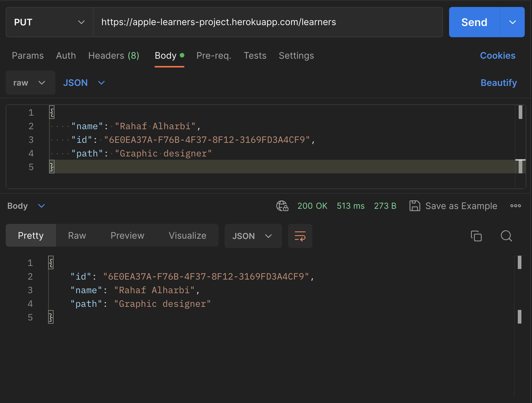Click the "Rahaf Alharbi" value in request body

coord(155,126)
